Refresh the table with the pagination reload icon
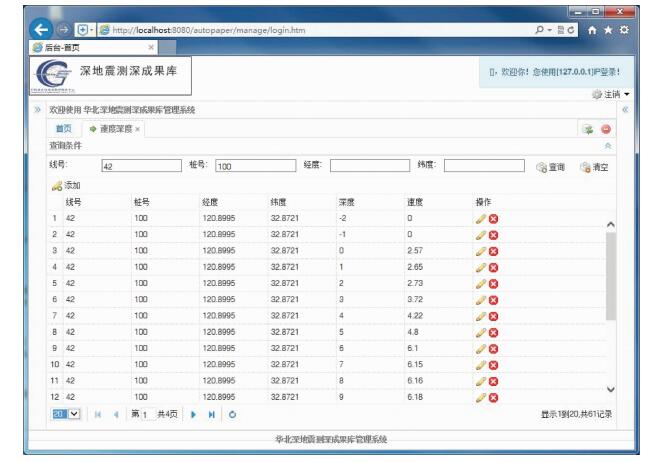 233,414
